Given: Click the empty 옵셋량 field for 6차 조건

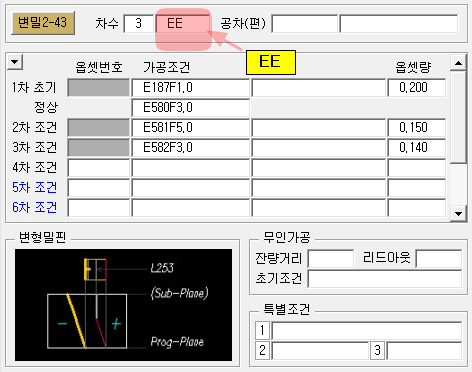Looking at the screenshot, I should [417, 208].
